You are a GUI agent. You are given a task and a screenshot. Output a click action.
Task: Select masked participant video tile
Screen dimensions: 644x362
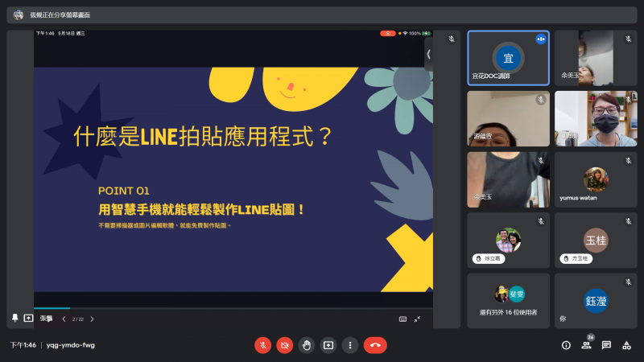point(596,118)
